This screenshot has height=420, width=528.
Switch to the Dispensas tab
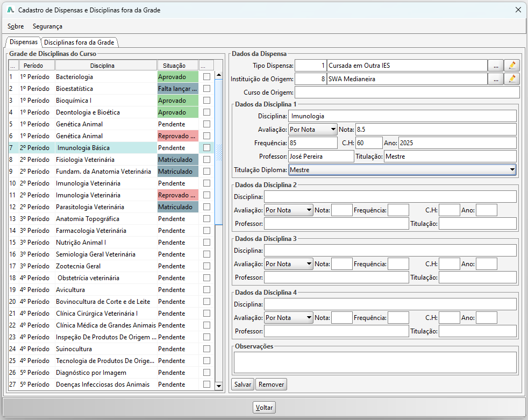point(24,42)
